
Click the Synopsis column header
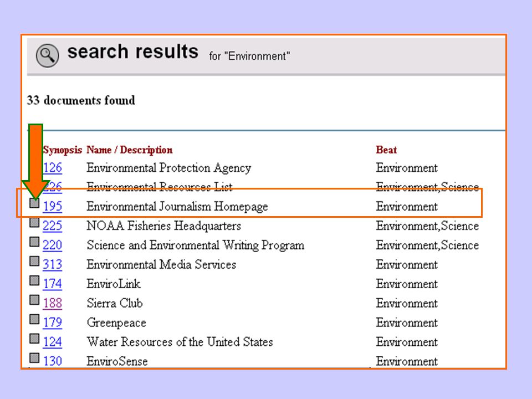[63, 150]
